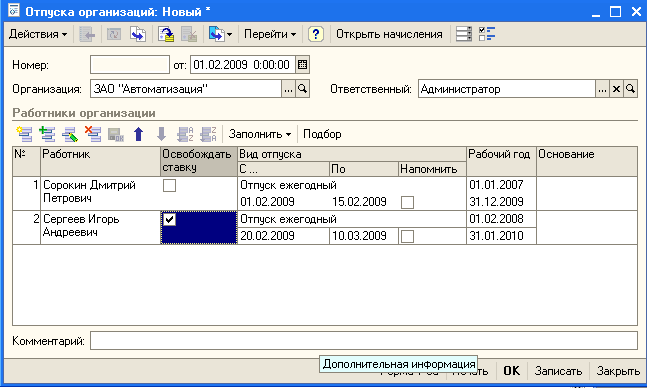Click the unpost document icon
647x388 pixels.
pyautogui.click(x=189, y=34)
